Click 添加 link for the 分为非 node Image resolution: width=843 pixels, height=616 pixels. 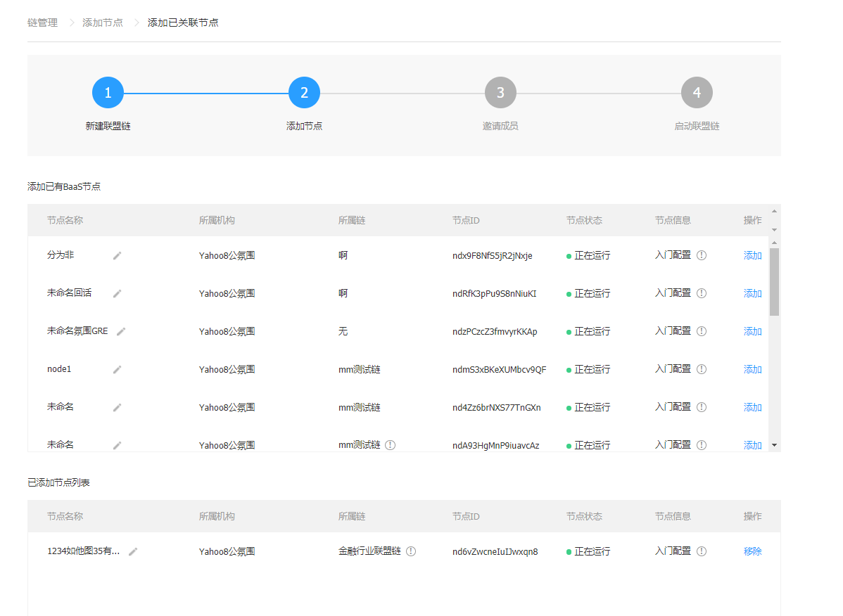(x=752, y=256)
